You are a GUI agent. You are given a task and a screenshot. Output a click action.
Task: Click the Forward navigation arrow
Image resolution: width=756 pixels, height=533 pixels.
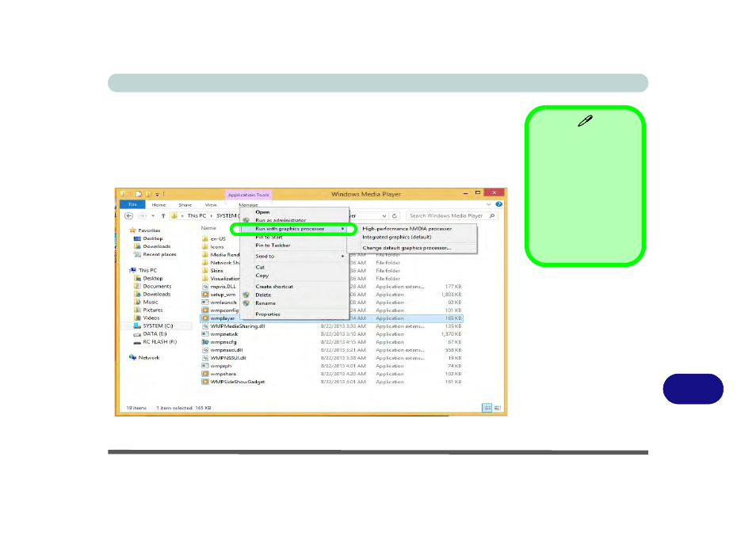(142, 216)
